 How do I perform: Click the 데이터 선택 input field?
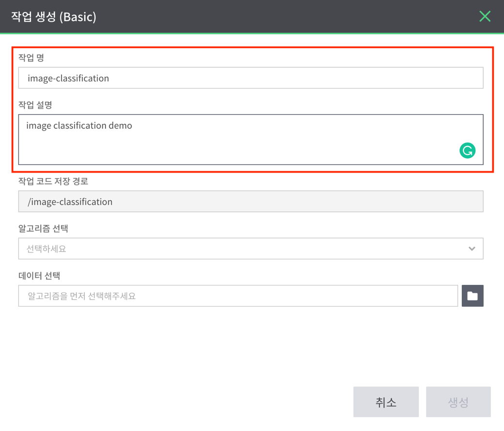238,296
